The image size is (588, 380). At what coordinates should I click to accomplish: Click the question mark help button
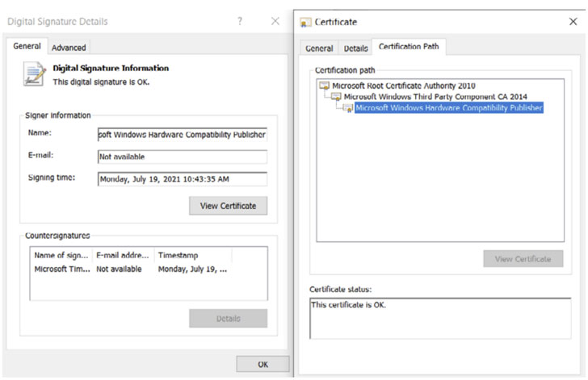click(x=240, y=21)
